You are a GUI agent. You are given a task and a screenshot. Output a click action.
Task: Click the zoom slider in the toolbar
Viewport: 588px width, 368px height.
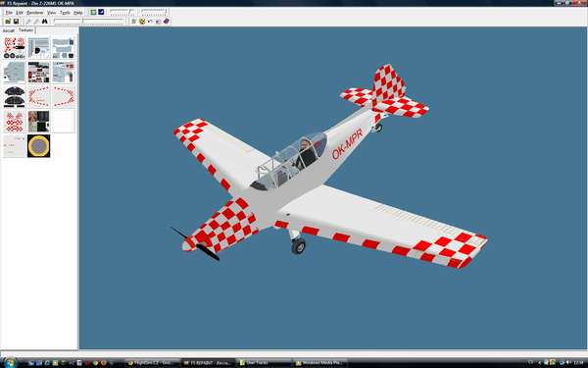click(89, 22)
